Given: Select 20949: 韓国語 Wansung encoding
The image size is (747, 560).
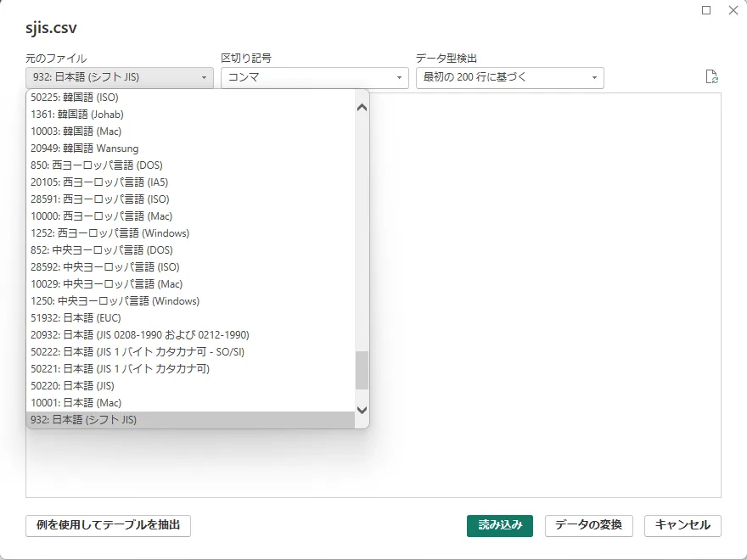Looking at the screenshot, I should point(190,148).
